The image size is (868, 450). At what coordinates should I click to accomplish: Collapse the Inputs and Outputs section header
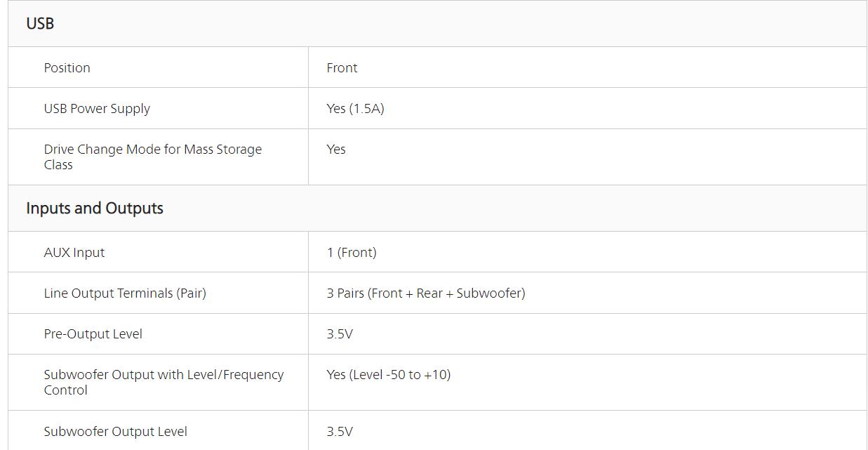[x=95, y=209]
